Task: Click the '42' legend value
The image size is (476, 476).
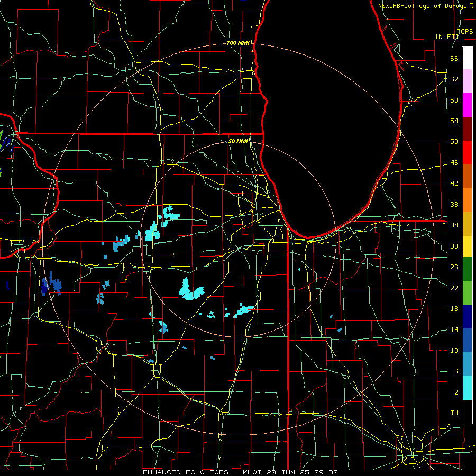Action: tap(454, 184)
